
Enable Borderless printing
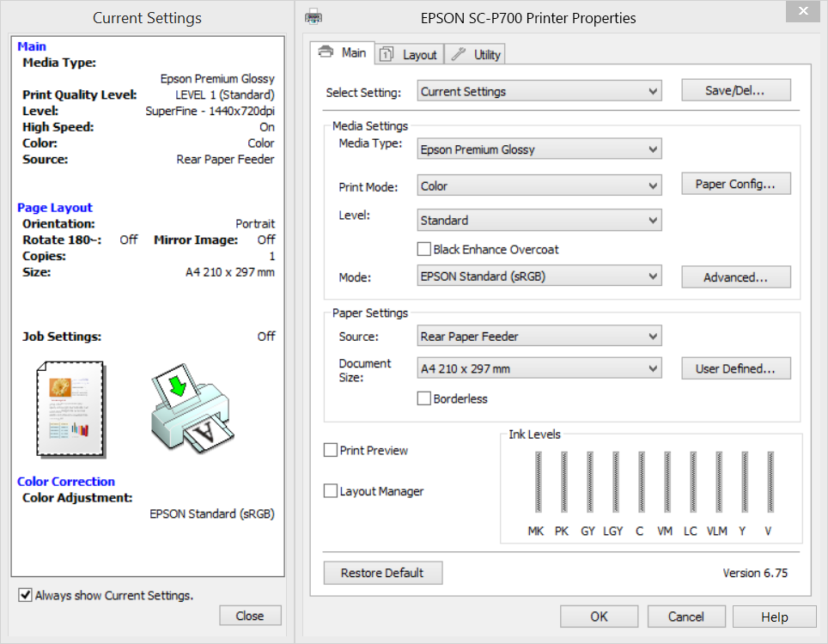[421, 398]
